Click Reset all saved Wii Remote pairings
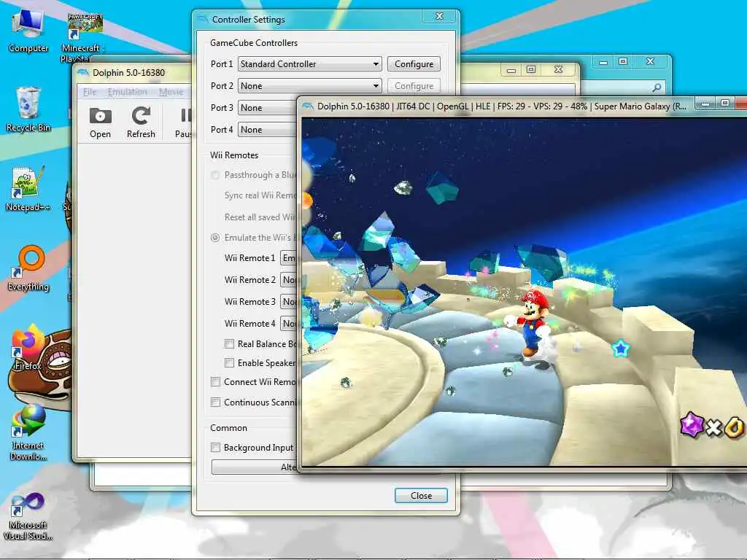 [261, 217]
